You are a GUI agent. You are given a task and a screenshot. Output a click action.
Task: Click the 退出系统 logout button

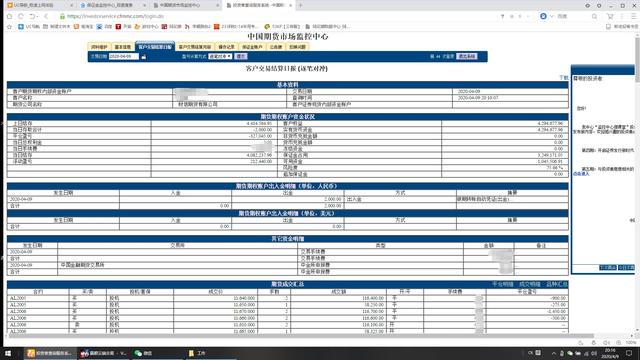pos(467,56)
